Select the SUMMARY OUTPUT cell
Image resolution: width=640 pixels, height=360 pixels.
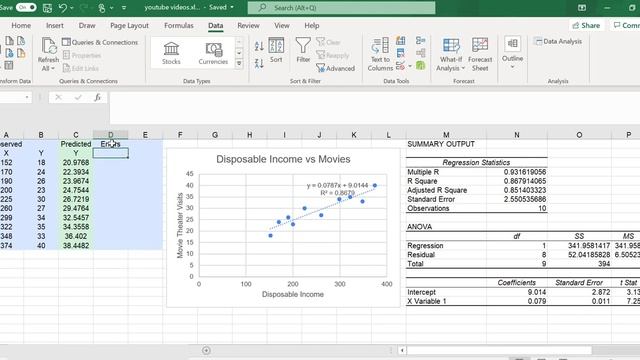[x=446, y=144]
